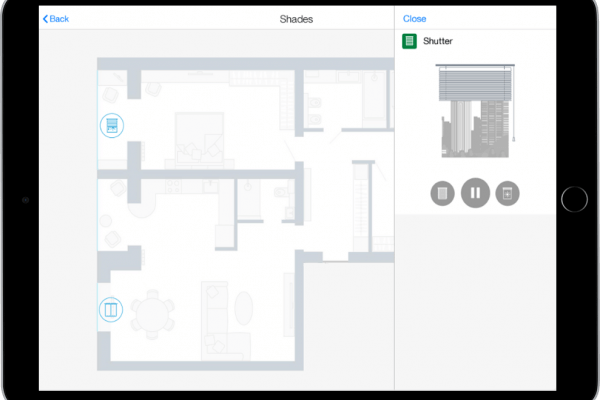Pause the shutter movement
Image resolution: width=600 pixels, height=400 pixels.
click(x=475, y=193)
